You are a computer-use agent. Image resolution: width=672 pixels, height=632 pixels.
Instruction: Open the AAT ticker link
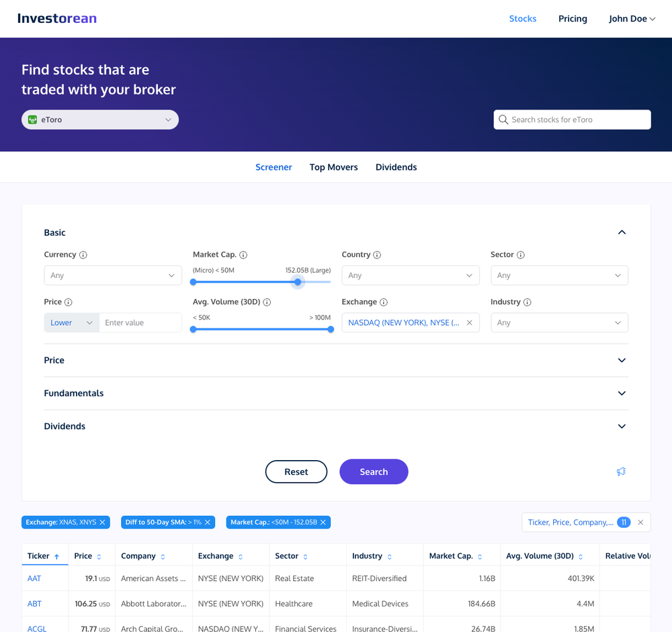pos(34,578)
